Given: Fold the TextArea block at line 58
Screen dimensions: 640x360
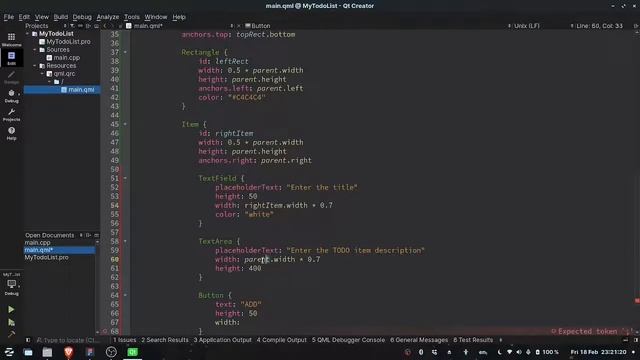Looking at the screenshot, I should pos(125,241).
